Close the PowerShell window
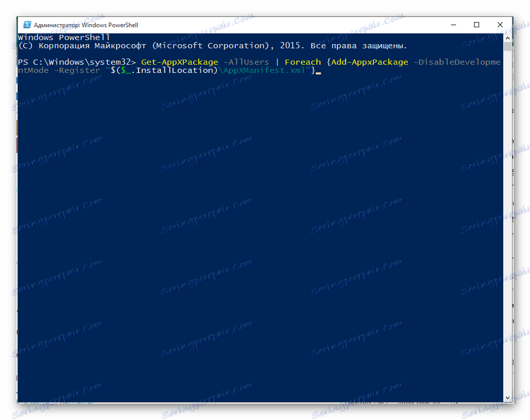 (x=500, y=24)
